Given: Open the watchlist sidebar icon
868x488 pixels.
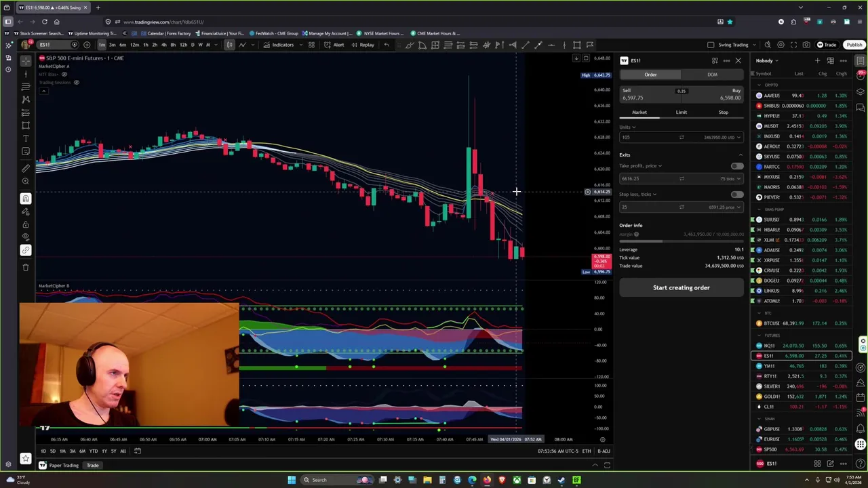Looking at the screenshot, I should [x=861, y=61].
